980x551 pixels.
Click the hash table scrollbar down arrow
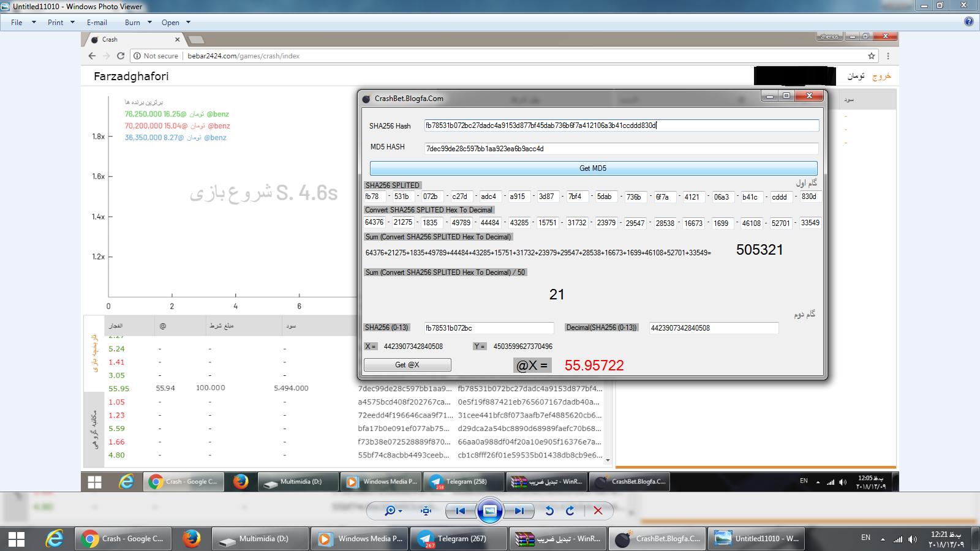608,460
